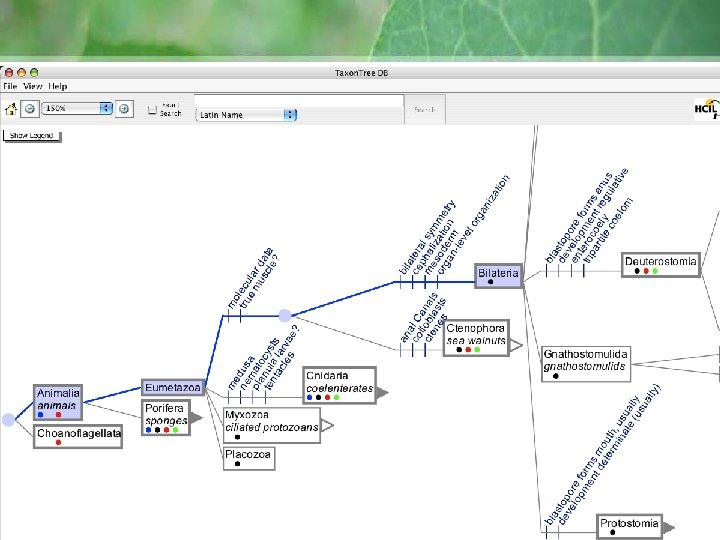720x540 pixels.
Task: Expand the Myxozoa node arrow
Action: (x=327, y=426)
